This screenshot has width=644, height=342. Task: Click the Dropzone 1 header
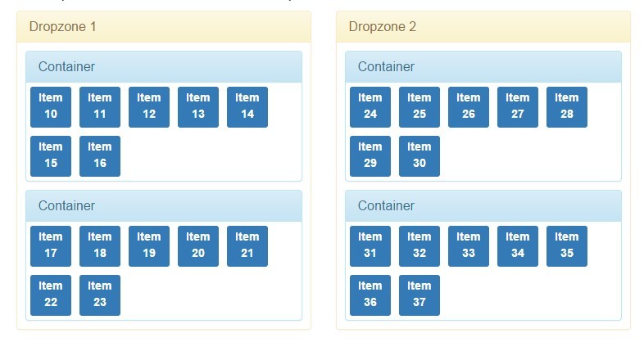[x=164, y=27]
